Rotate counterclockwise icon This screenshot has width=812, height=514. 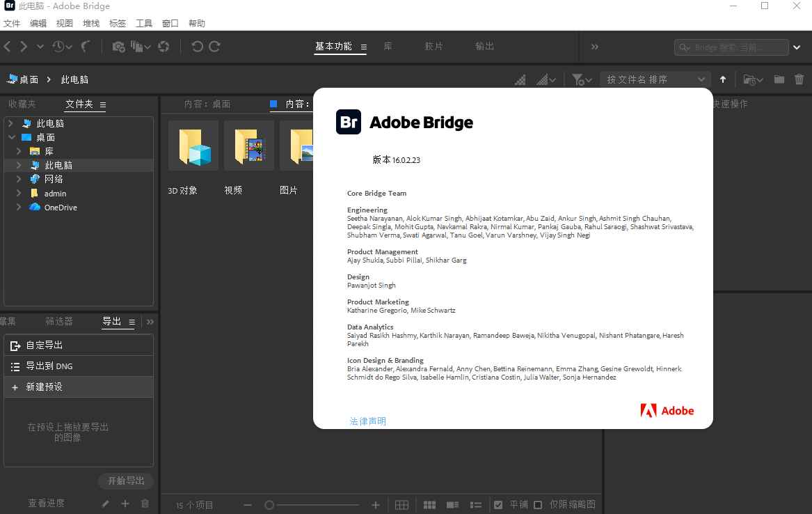coord(197,47)
